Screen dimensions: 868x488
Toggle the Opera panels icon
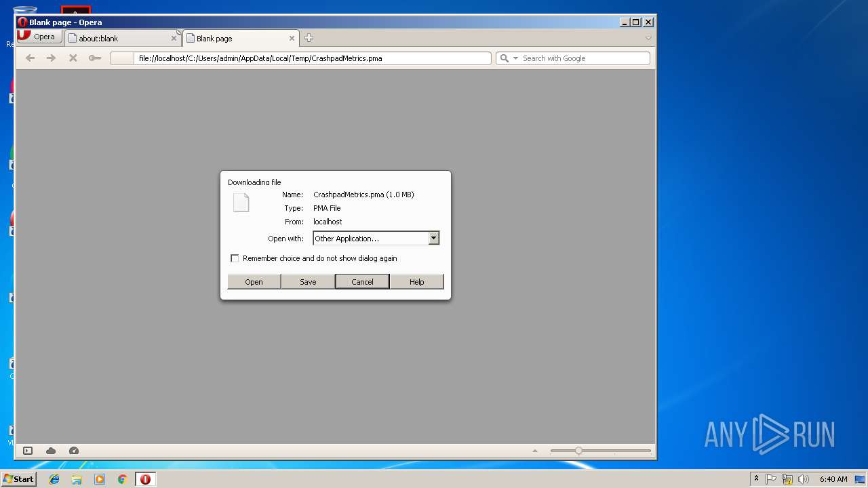point(28,451)
